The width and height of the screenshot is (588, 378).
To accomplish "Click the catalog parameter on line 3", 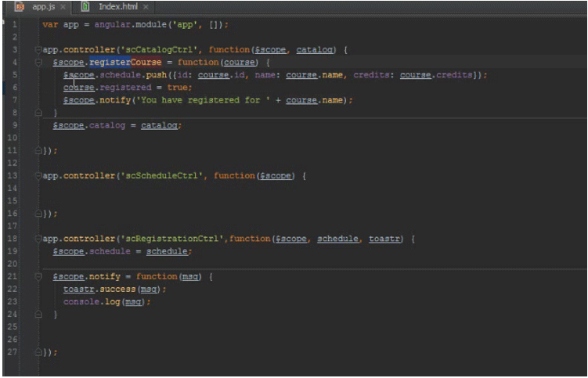I will tap(314, 50).
